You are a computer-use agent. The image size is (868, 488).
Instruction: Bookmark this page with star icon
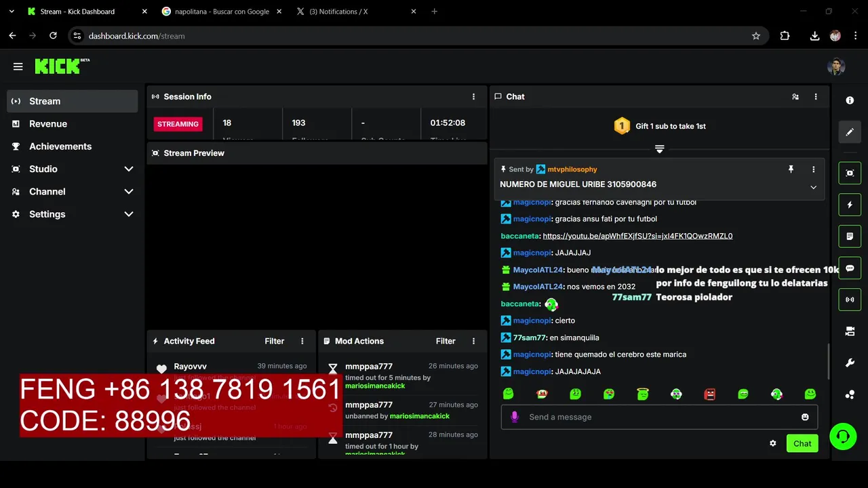(756, 36)
